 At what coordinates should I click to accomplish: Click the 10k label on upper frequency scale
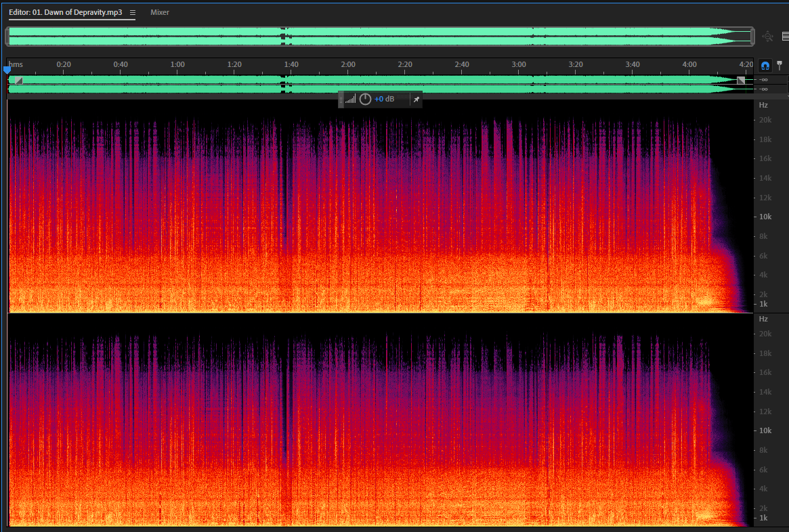pyautogui.click(x=765, y=217)
